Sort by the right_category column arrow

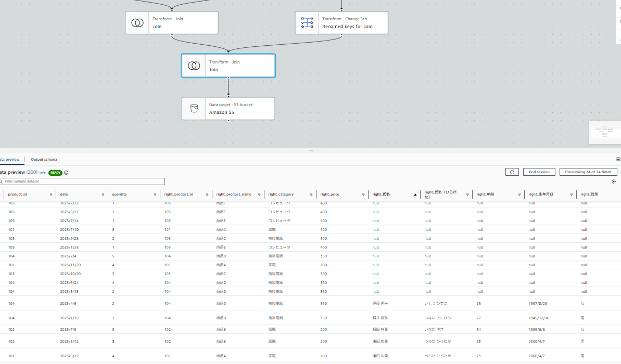coord(311,194)
